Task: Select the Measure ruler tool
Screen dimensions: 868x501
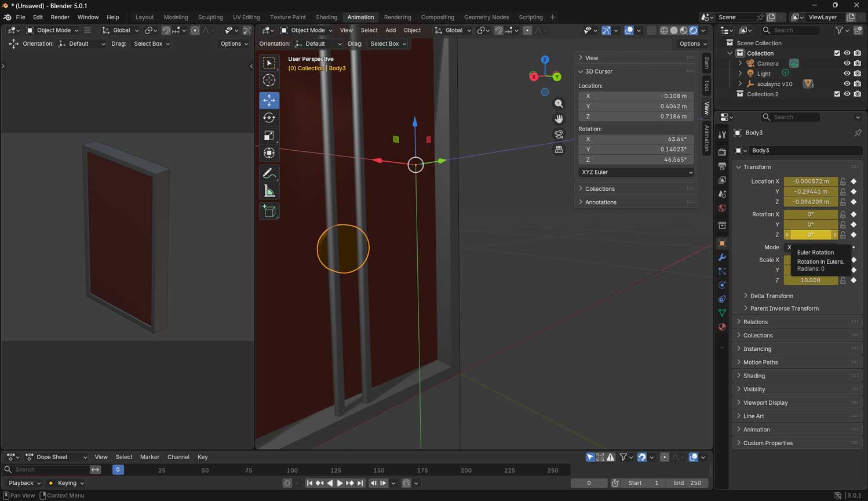Action: 269,191
